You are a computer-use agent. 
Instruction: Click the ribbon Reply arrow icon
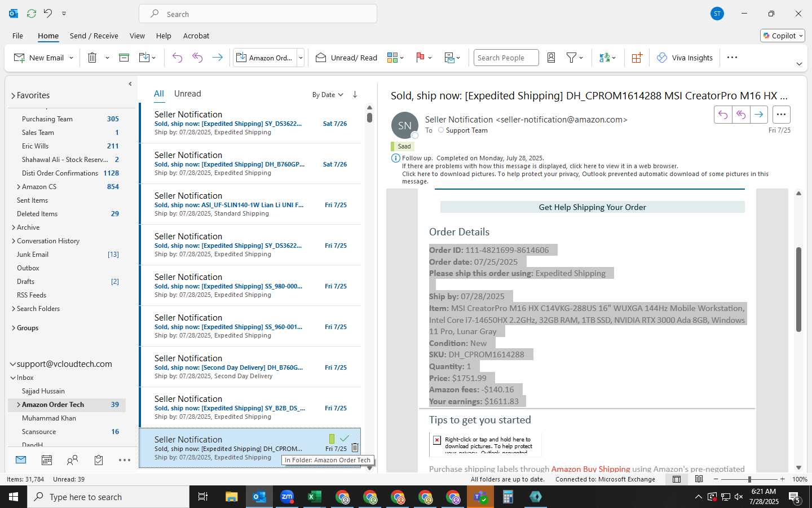pyautogui.click(x=177, y=58)
